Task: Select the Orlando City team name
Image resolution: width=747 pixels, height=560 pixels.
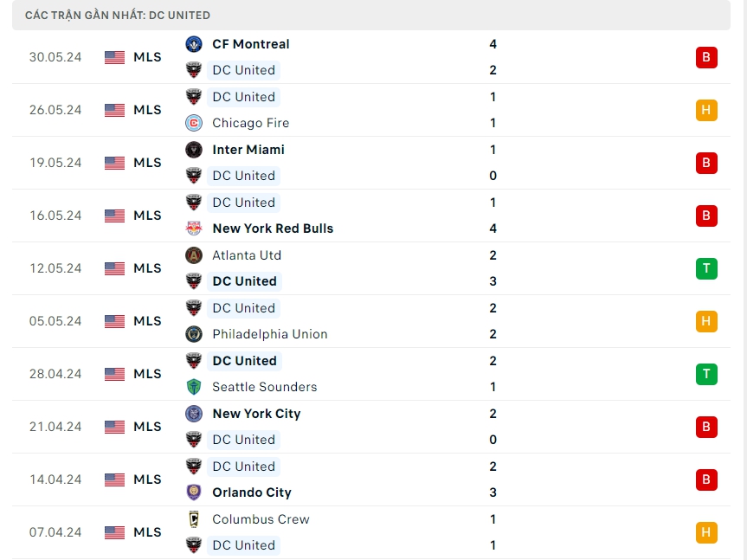Action: pos(252,492)
